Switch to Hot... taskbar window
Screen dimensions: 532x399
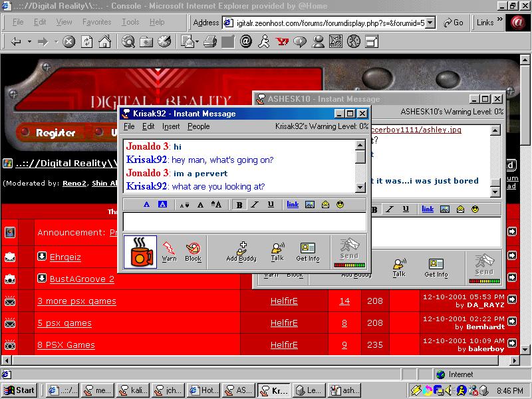(204, 390)
